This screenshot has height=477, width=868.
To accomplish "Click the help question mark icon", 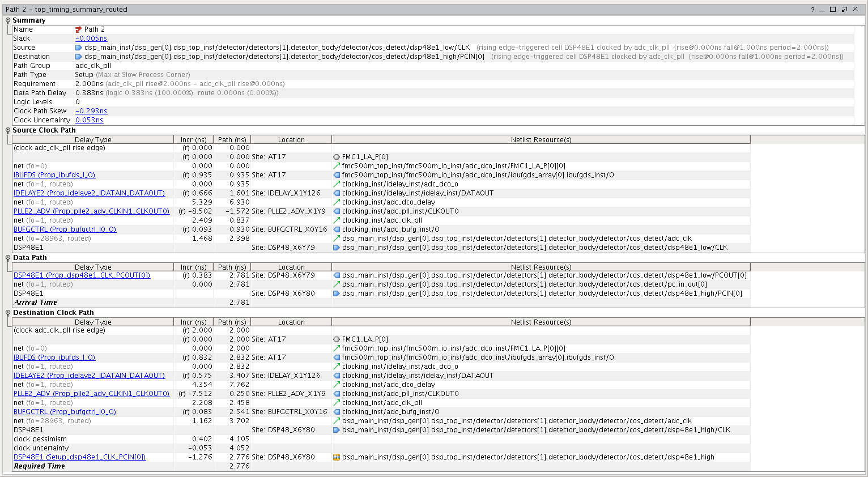I will click(812, 10).
